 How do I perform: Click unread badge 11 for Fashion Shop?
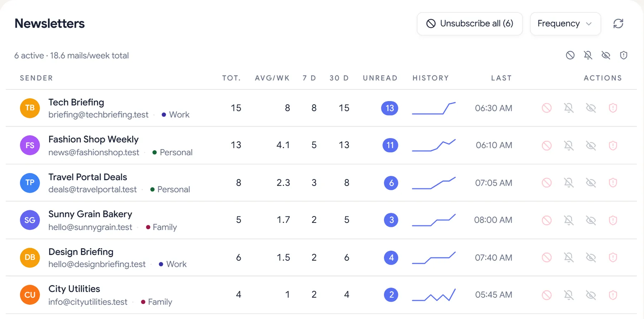[x=390, y=145]
